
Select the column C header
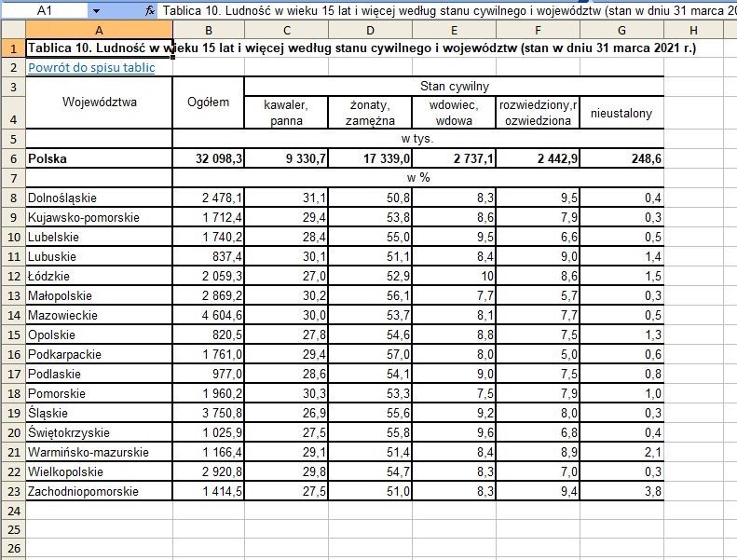pos(286,30)
